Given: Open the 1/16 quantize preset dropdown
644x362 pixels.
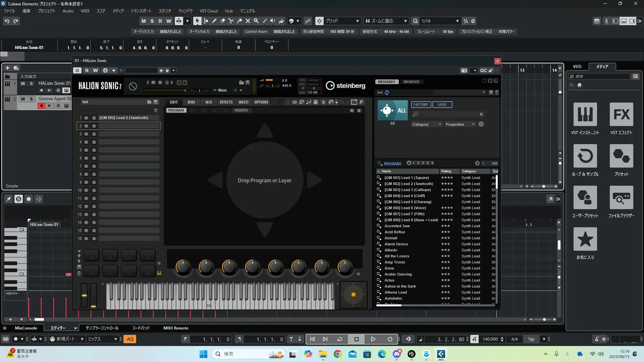Looking at the screenshot, I should point(457,21).
